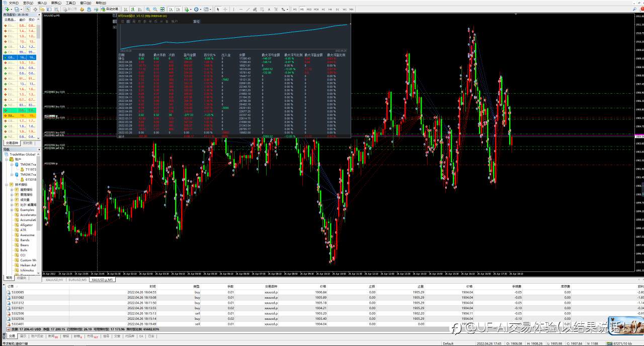Open the indicators list icon dropdown

pos(187,9)
